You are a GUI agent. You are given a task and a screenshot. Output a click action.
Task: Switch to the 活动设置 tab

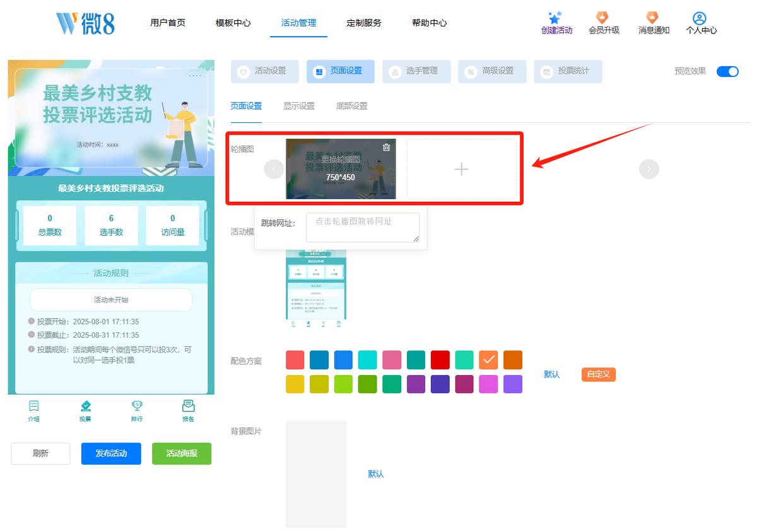[x=265, y=71]
